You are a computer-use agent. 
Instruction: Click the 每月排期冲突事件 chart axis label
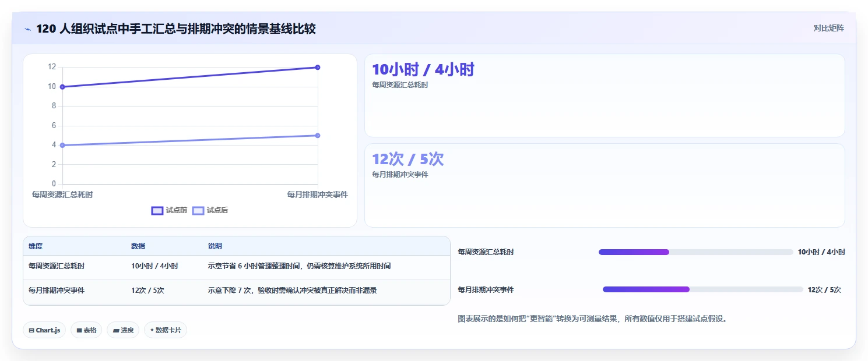[x=318, y=194]
